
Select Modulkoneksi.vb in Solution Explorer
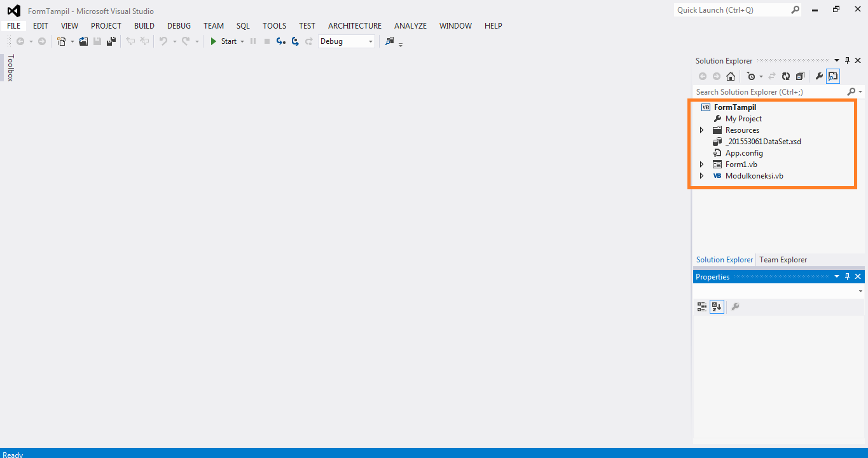(754, 175)
